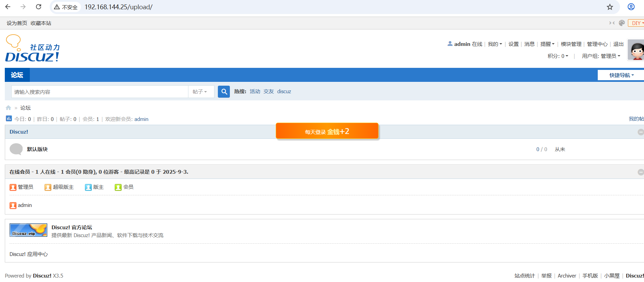Focus the 请输入搜索内容 search field
Image resolution: width=644 pixels, height=282 pixels.
pyautogui.click(x=100, y=91)
